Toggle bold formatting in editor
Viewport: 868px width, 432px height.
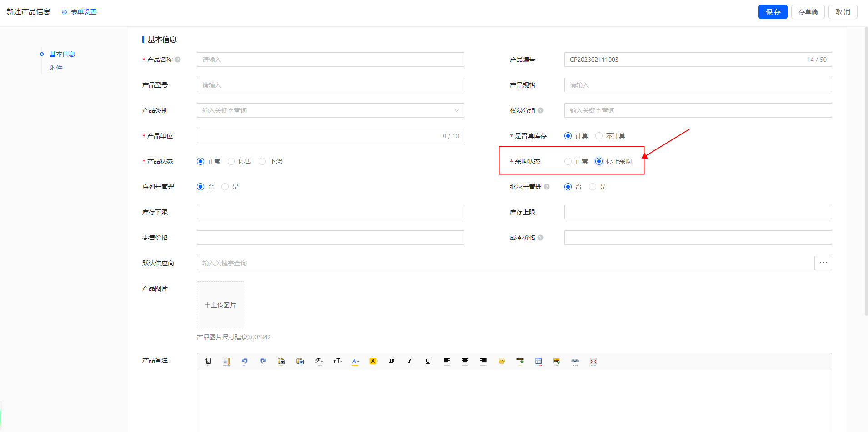[x=391, y=362]
